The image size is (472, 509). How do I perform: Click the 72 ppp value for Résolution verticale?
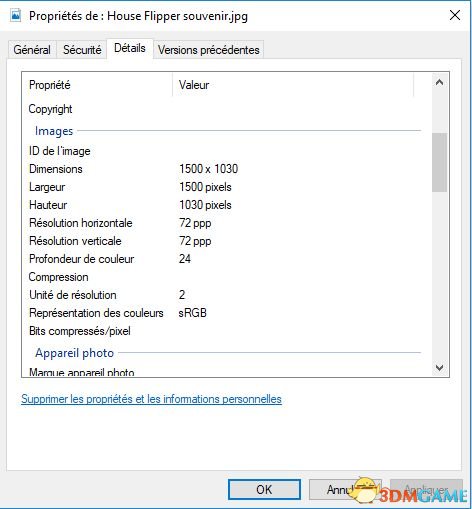(195, 241)
